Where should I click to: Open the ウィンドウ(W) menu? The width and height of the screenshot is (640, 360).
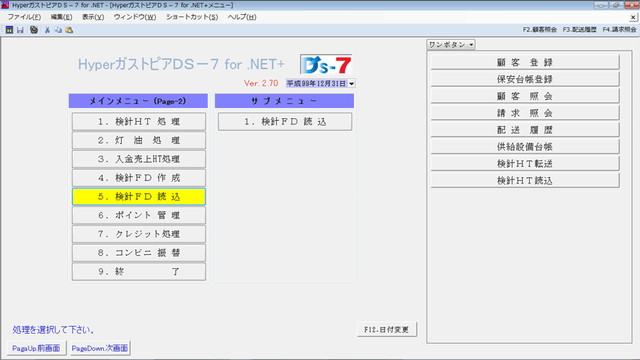coord(135,17)
